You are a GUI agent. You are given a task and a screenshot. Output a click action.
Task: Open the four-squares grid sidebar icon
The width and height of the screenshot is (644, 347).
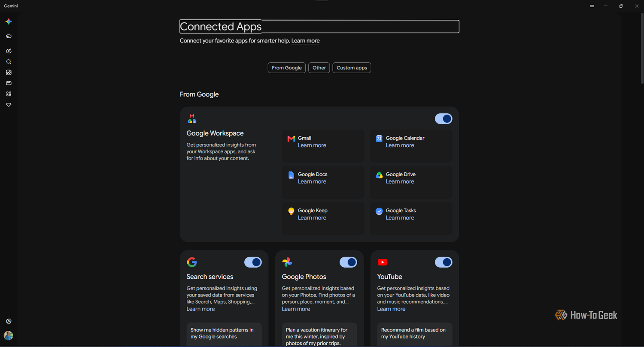tap(9, 94)
